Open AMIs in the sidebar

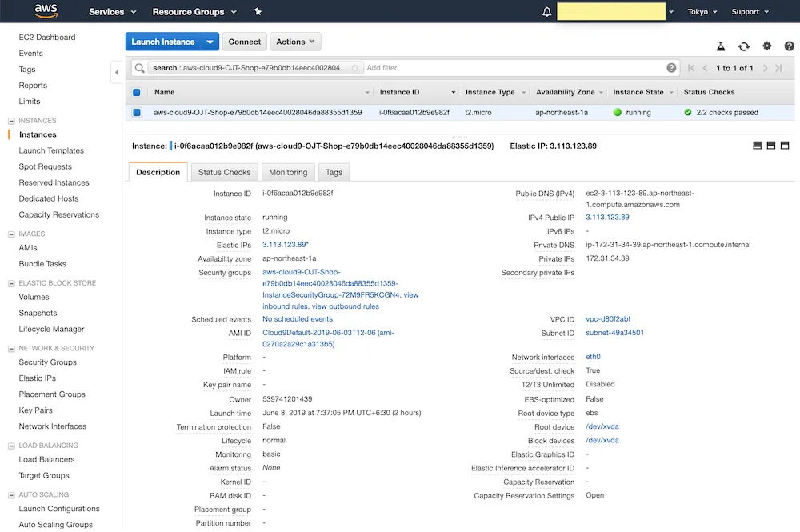coord(27,248)
